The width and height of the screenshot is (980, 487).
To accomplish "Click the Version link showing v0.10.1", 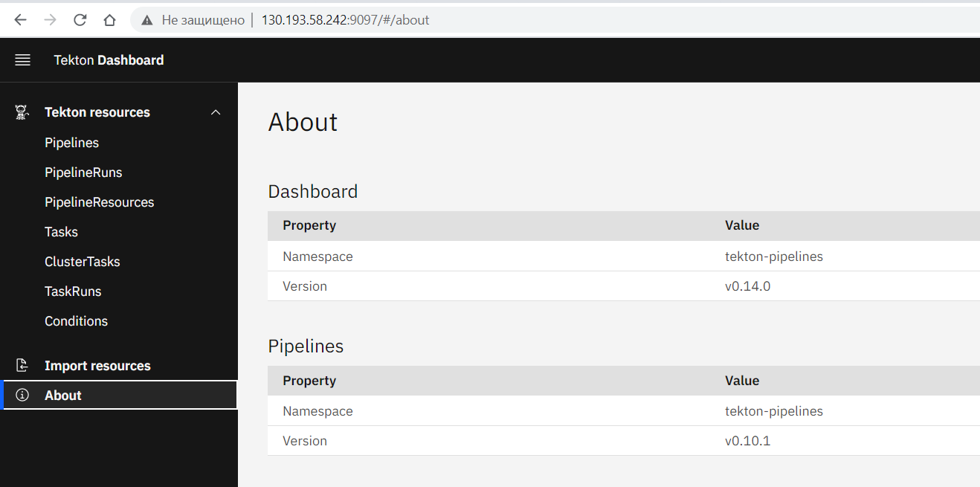I will 748,440.
